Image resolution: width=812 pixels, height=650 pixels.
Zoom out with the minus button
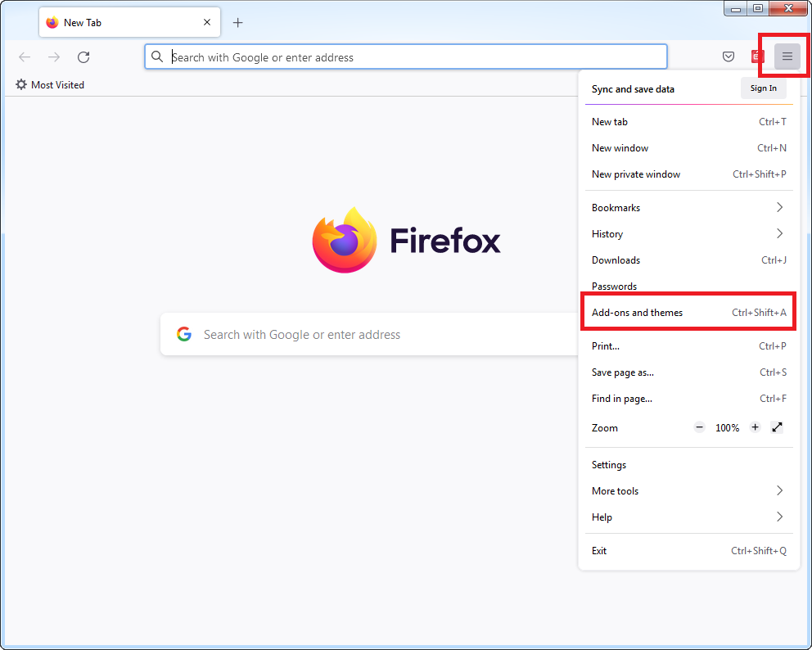point(699,427)
